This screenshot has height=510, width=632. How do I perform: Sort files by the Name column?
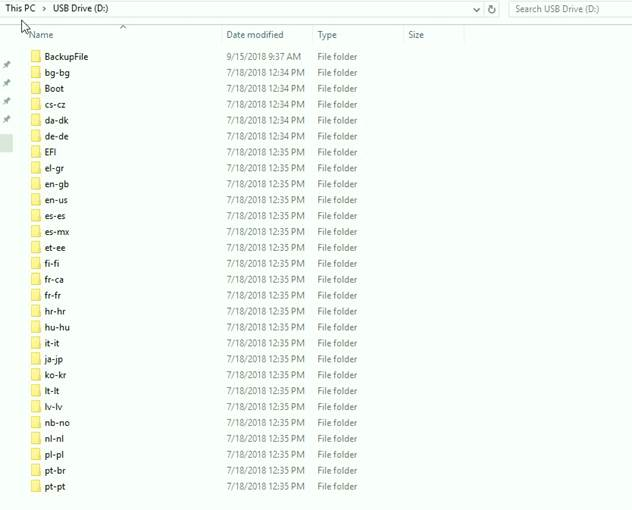pyautogui.click(x=41, y=35)
